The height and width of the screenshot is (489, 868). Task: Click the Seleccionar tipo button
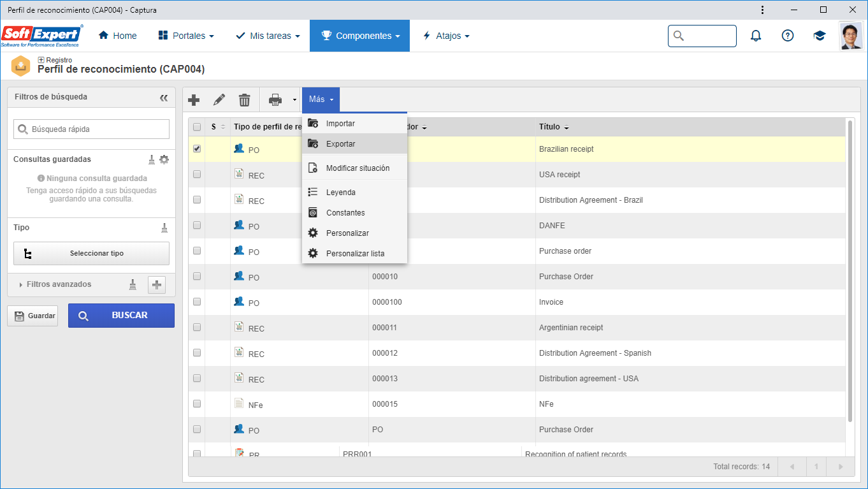(x=91, y=253)
